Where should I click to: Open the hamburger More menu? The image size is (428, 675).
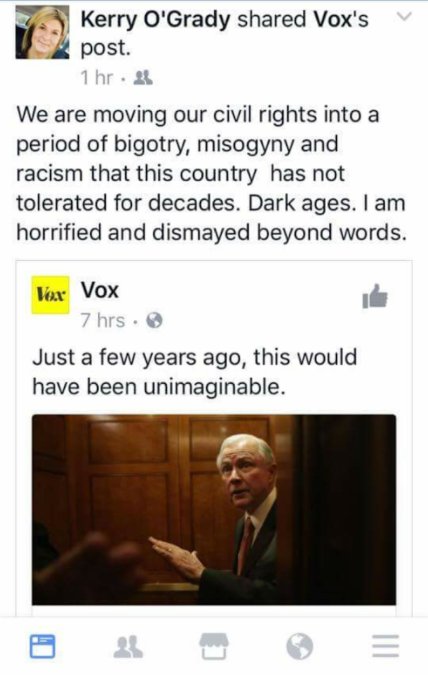pyautogui.click(x=385, y=646)
